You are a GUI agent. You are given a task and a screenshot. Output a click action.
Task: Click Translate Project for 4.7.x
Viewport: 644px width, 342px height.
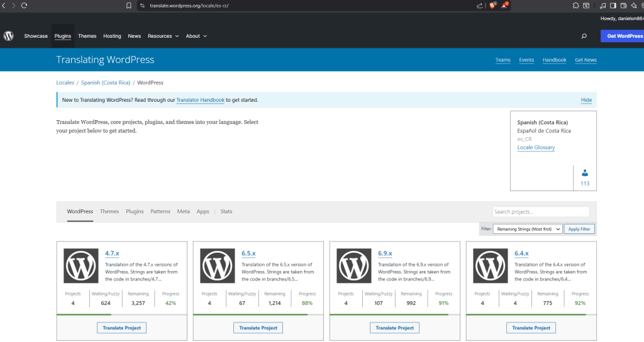click(x=121, y=328)
